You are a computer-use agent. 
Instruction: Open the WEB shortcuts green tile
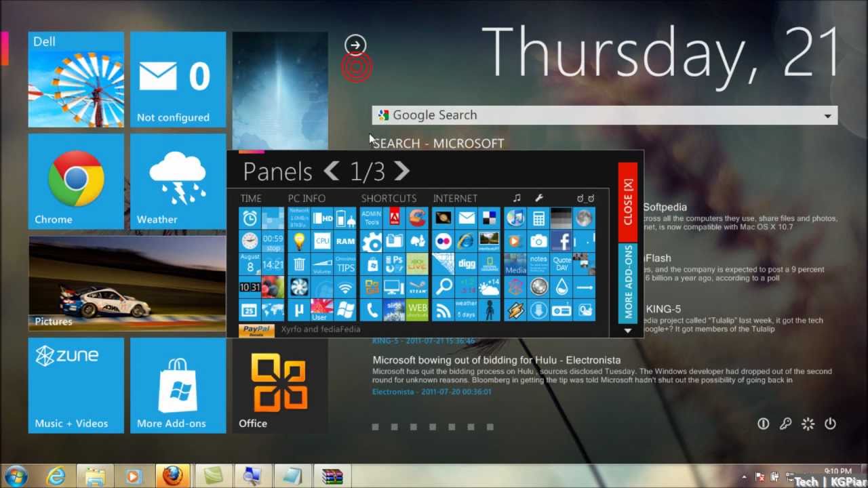click(418, 310)
